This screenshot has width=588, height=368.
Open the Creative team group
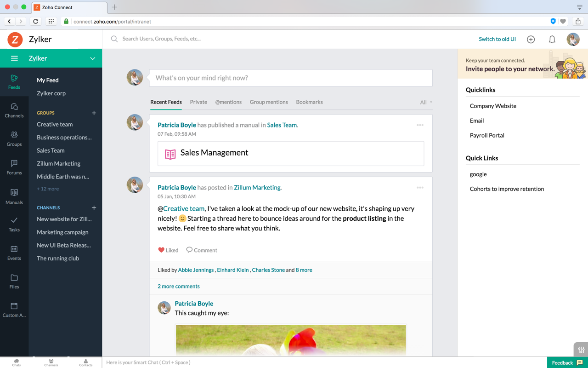[x=55, y=124]
